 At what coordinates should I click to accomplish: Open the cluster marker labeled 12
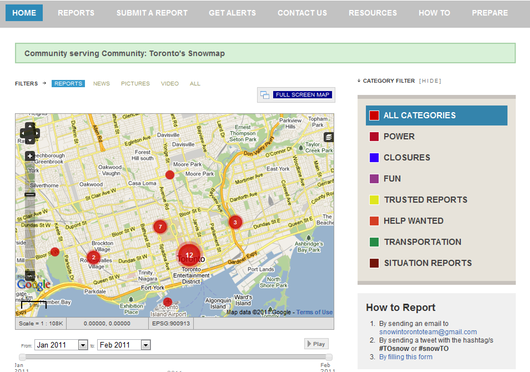(x=189, y=255)
